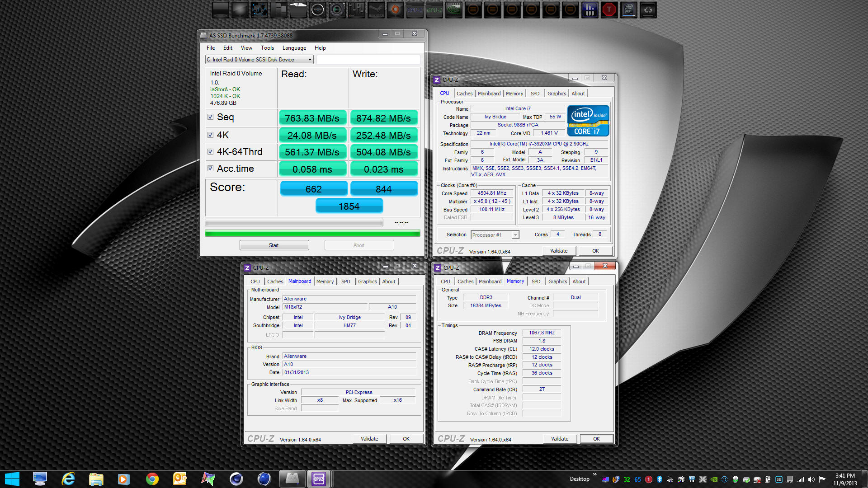
Task: Open the About tab in the CPU window
Action: 578,94
